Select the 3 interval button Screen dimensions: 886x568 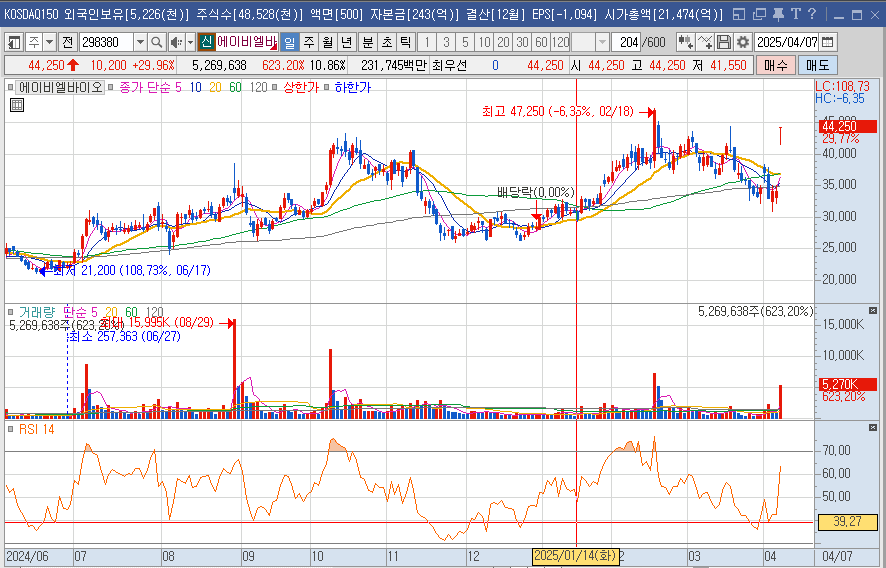point(446,42)
